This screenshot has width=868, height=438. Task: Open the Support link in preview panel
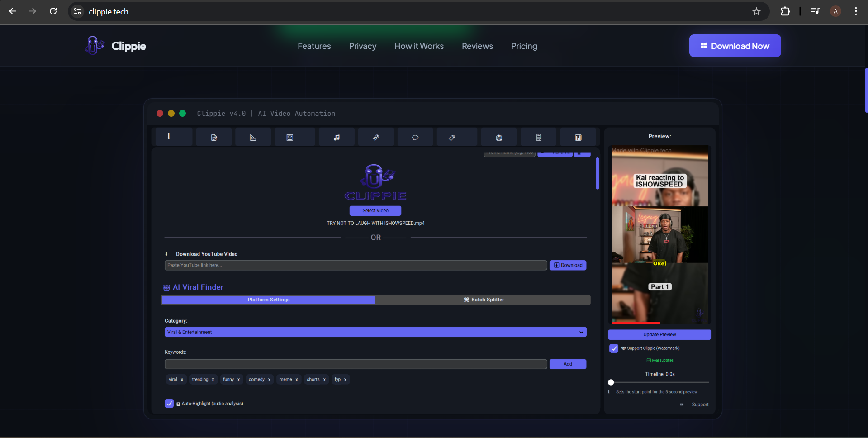(x=700, y=405)
